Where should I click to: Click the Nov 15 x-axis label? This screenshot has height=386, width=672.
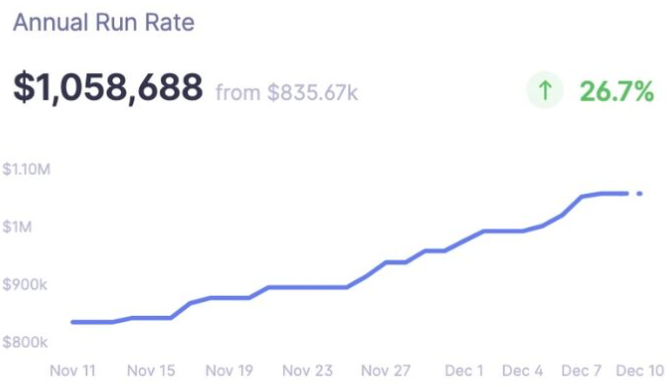click(x=151, y=371)
